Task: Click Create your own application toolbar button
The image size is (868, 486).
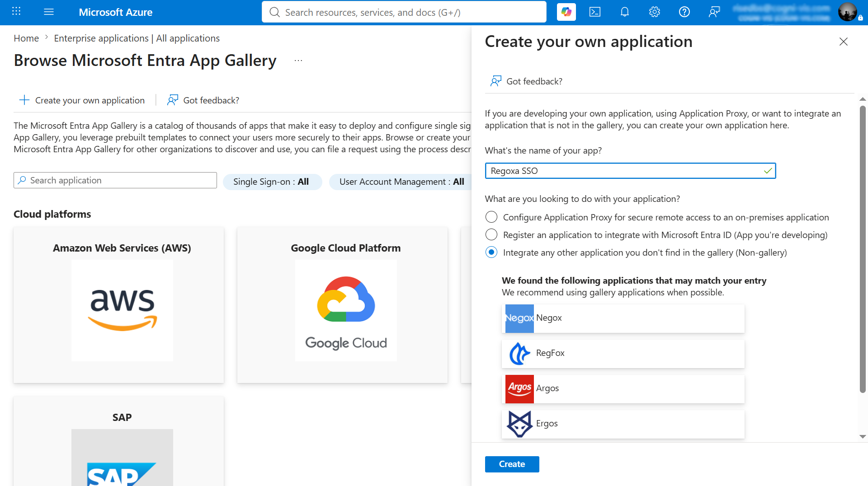Action: click(82, 100)
